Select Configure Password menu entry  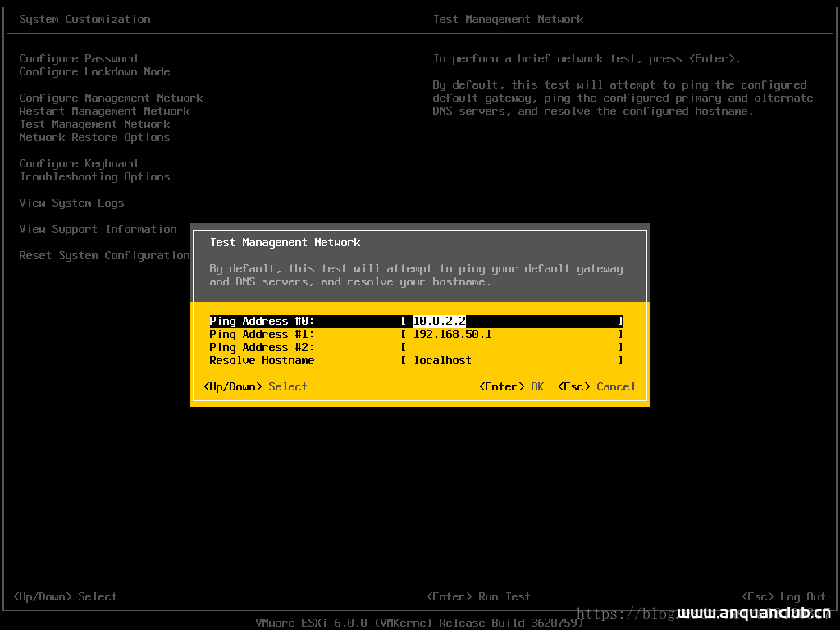pyautogui.click(x=78, y=58)
